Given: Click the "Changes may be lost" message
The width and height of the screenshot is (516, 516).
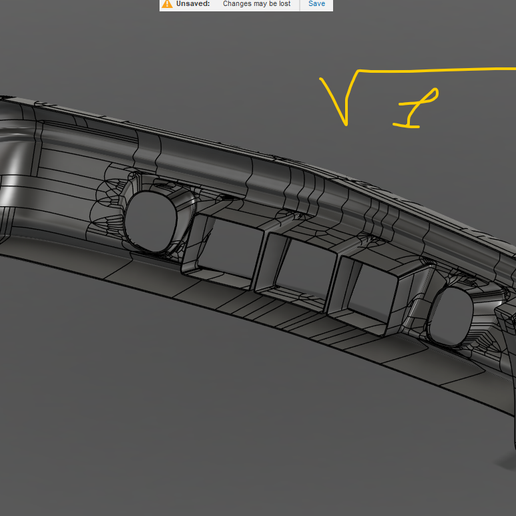Looking at the screenshot, I should tap(256, 4).
